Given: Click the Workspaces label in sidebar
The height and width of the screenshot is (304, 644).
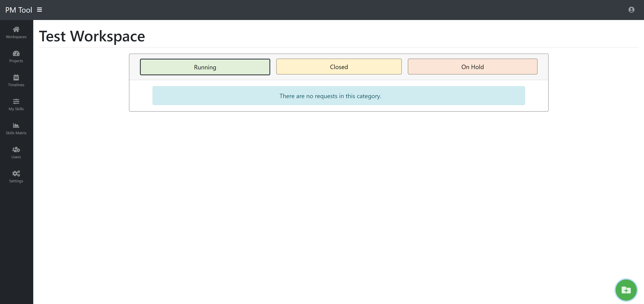Looking at the screenshot, I should pos(16,37).
